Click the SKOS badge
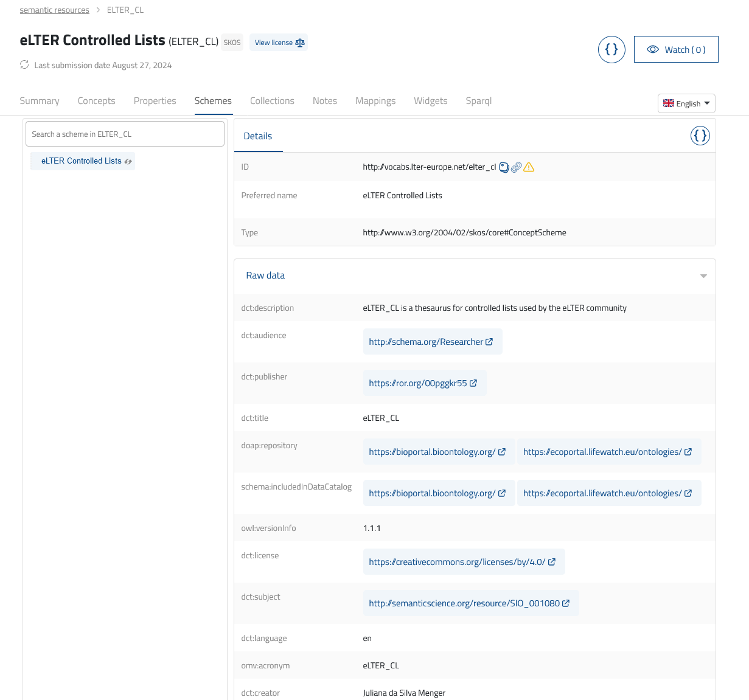 tap(232, 43)
